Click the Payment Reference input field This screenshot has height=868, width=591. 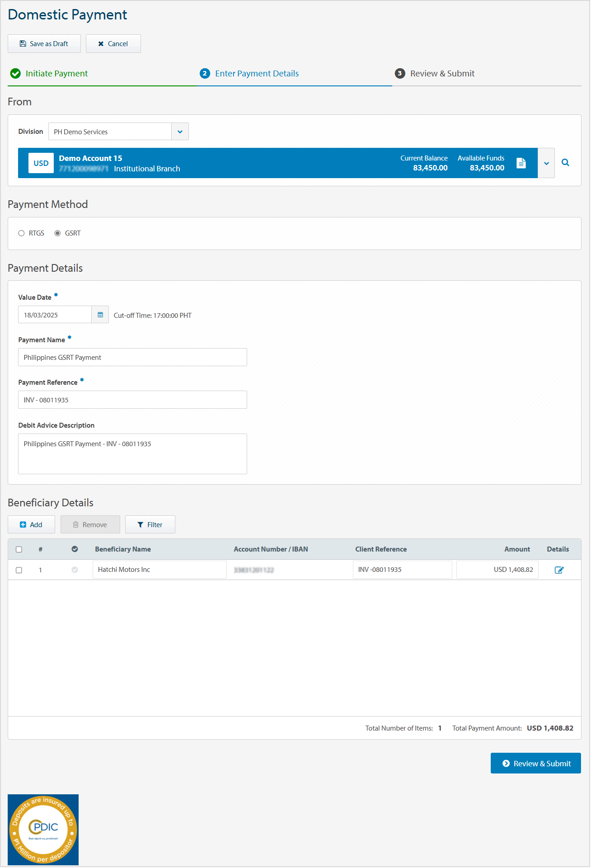[x=132, y=400]
